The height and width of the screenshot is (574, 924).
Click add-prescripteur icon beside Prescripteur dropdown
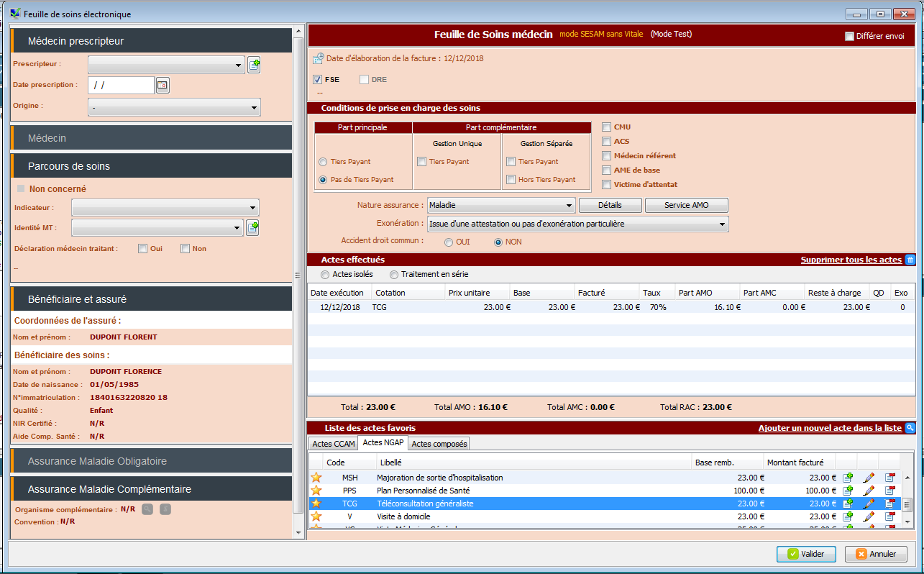coord(254,65)
